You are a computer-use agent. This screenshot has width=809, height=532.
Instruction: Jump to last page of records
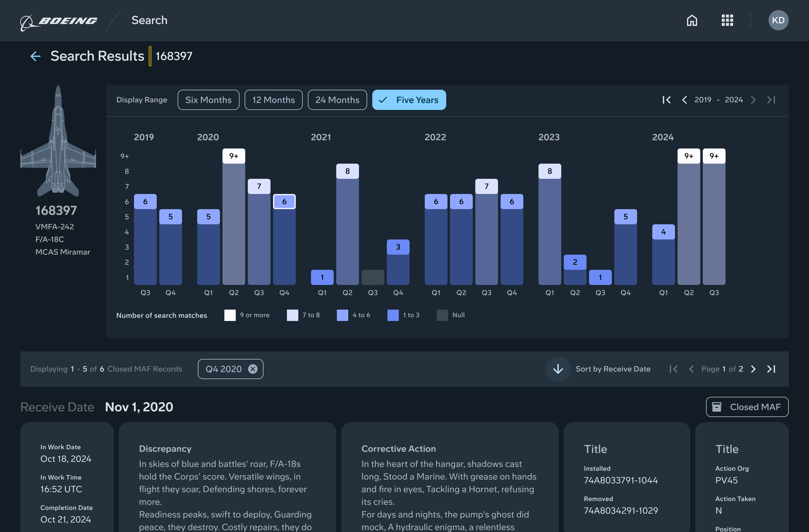771,369
